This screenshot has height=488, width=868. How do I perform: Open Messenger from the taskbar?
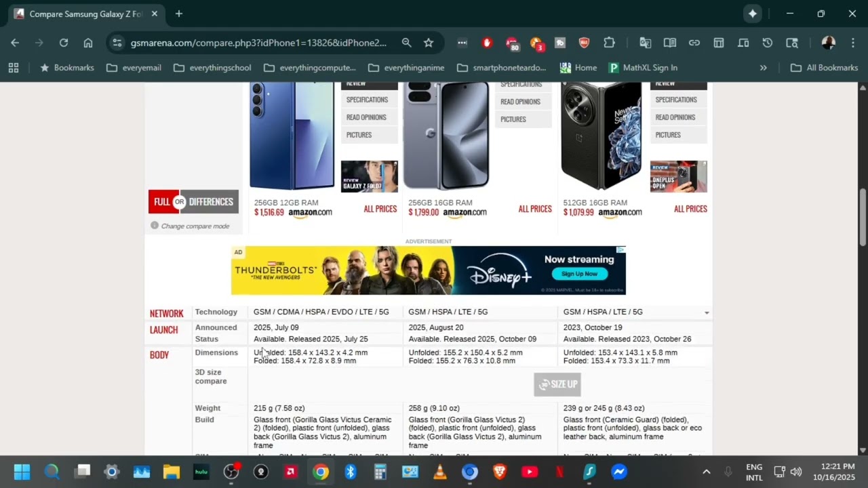[619, 472]
